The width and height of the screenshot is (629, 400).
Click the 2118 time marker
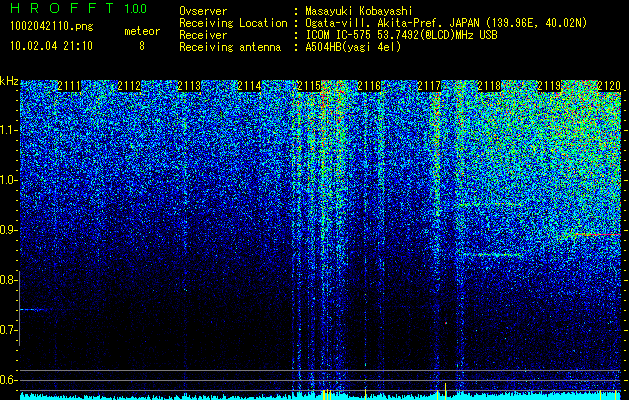point(489,86)
